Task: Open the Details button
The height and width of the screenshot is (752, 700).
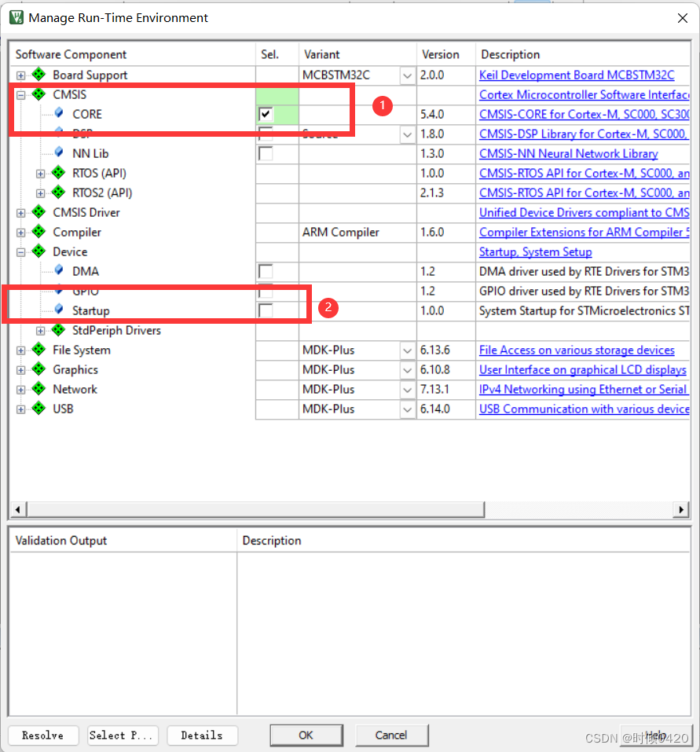Action: pos(202,735)
